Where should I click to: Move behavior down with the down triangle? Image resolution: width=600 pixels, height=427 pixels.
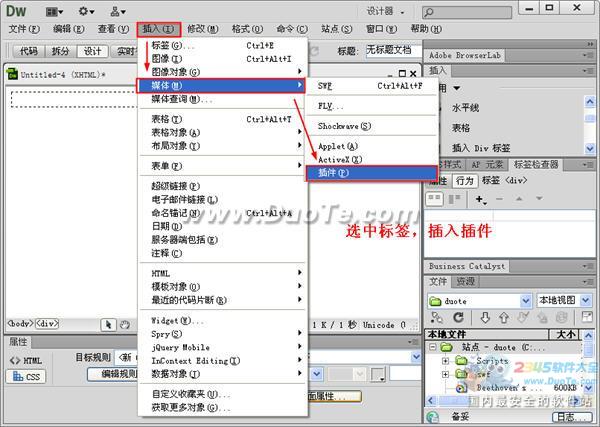coord(539,199)
